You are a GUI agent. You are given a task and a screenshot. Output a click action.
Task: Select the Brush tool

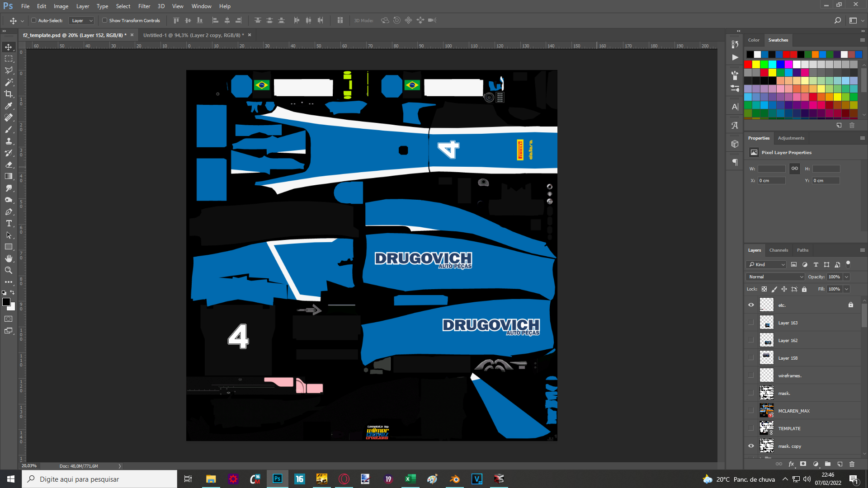tap(9, 129)
